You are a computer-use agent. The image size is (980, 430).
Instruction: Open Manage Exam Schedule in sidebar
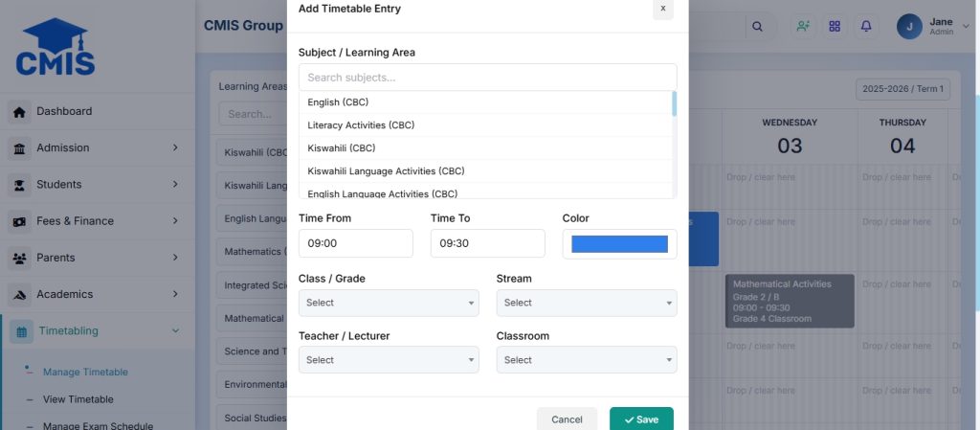click(98, 425)
